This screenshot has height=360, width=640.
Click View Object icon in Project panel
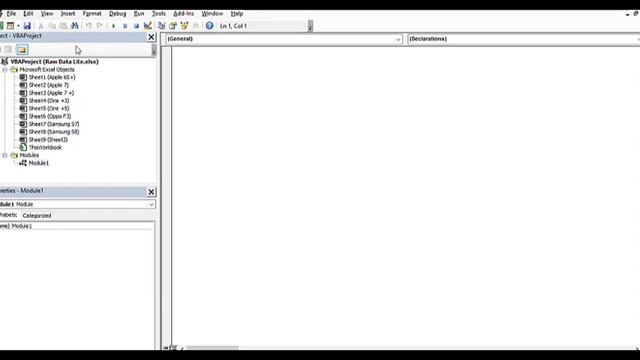tap(8, 50)
